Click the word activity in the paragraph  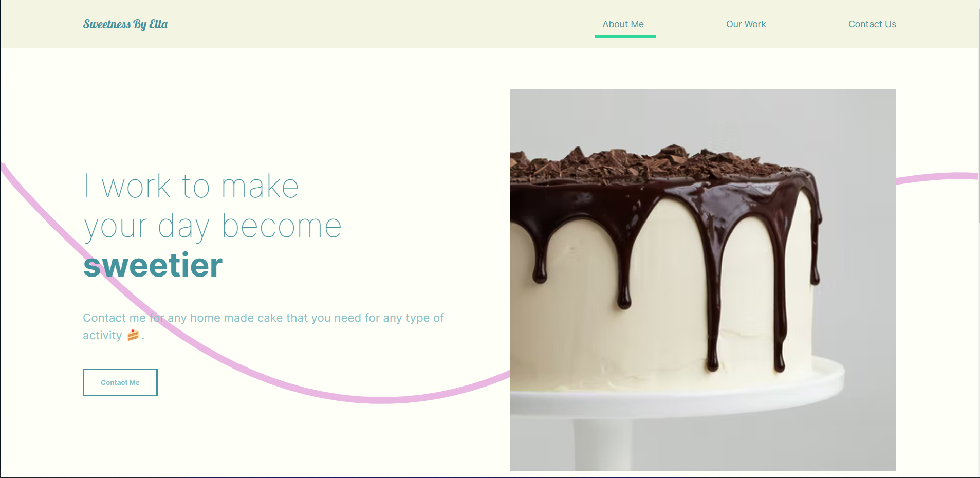pyautogui.click(x=102, y=336)
